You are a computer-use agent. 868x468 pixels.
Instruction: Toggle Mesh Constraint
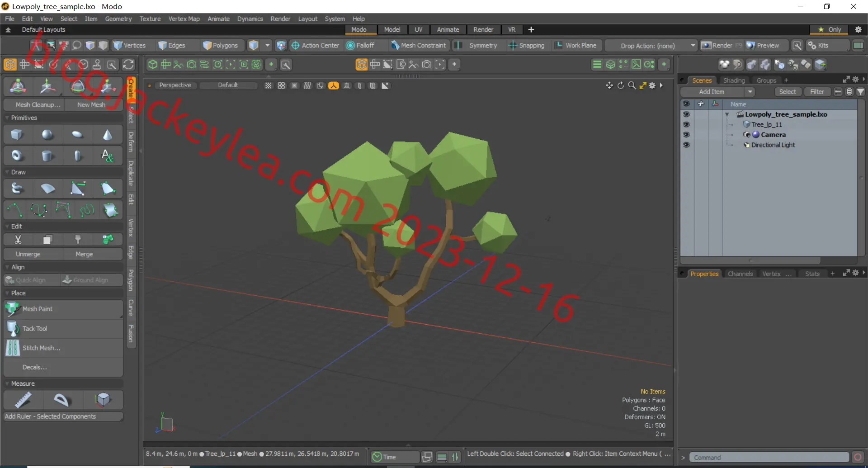[419, 46]
